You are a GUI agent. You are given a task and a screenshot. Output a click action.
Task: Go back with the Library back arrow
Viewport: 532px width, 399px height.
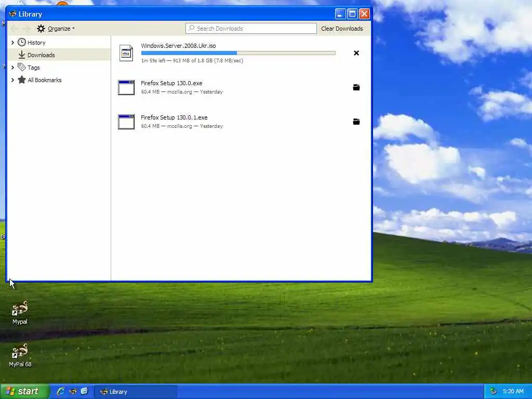pos(15,29)
